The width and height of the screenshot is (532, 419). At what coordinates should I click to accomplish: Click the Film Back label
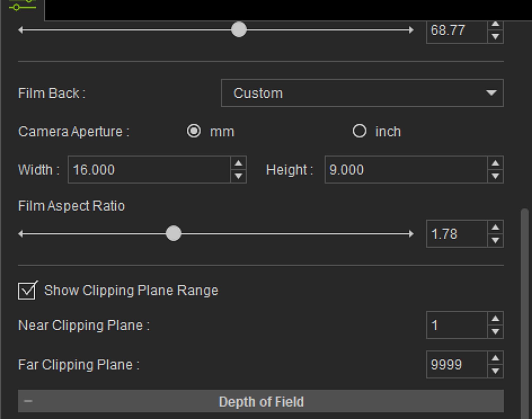[x=52, y=93]
